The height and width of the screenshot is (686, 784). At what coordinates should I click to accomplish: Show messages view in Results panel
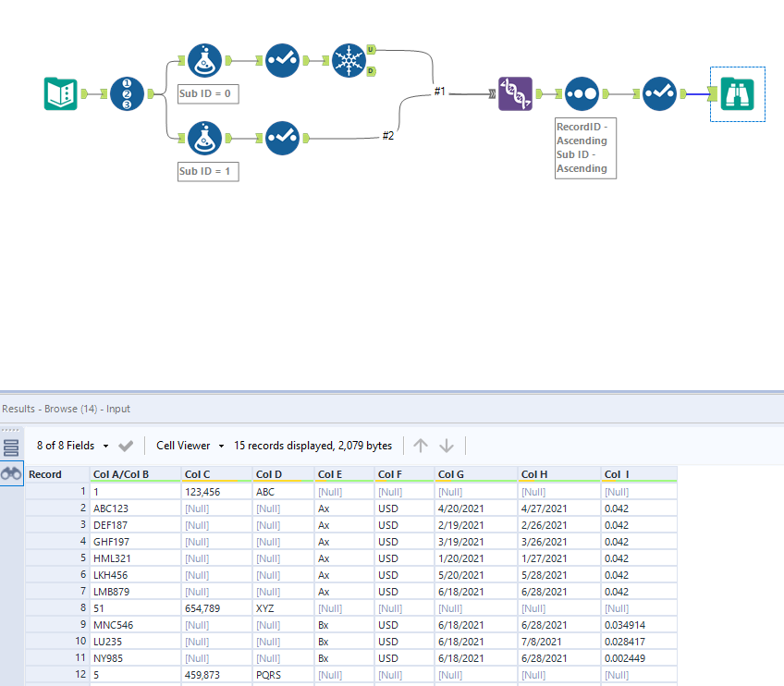point(11,447)
